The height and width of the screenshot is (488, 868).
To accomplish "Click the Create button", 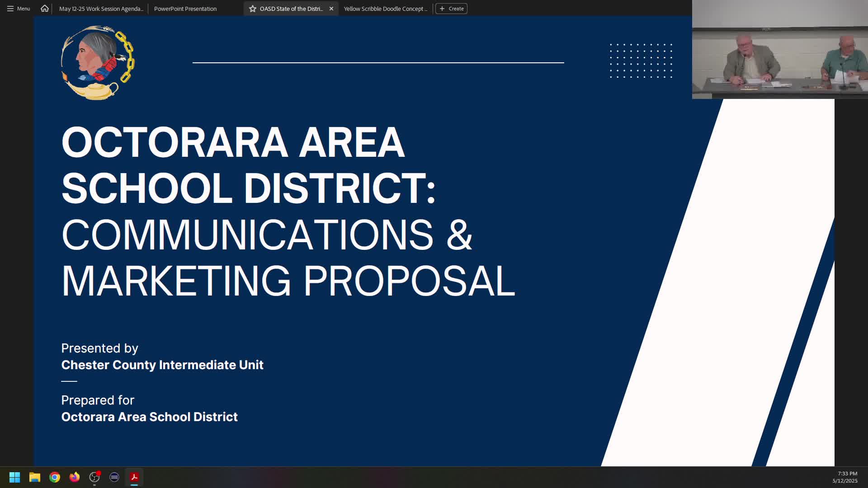I will [x=451, y=9].
